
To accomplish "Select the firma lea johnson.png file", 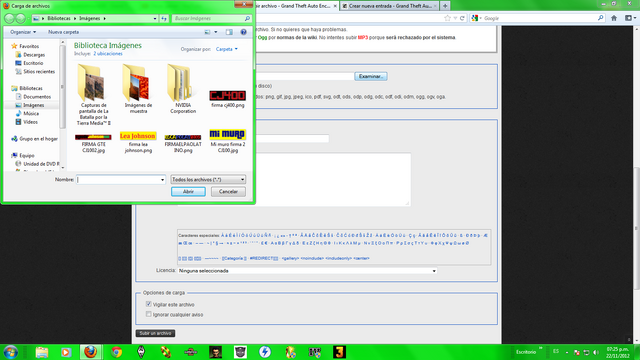I will click(x=138, y=142).
